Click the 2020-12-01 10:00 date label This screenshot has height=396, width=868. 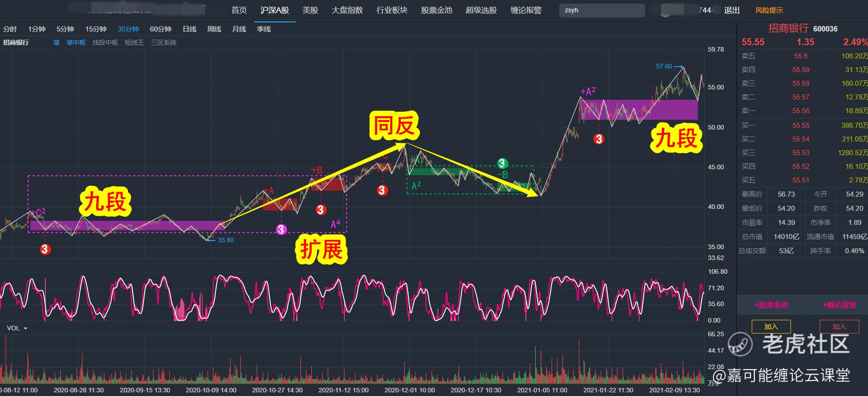click(x=409, y=390)
